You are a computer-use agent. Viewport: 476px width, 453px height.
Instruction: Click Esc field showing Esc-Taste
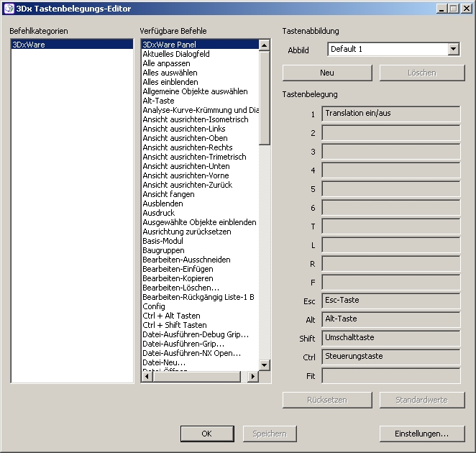391,301
